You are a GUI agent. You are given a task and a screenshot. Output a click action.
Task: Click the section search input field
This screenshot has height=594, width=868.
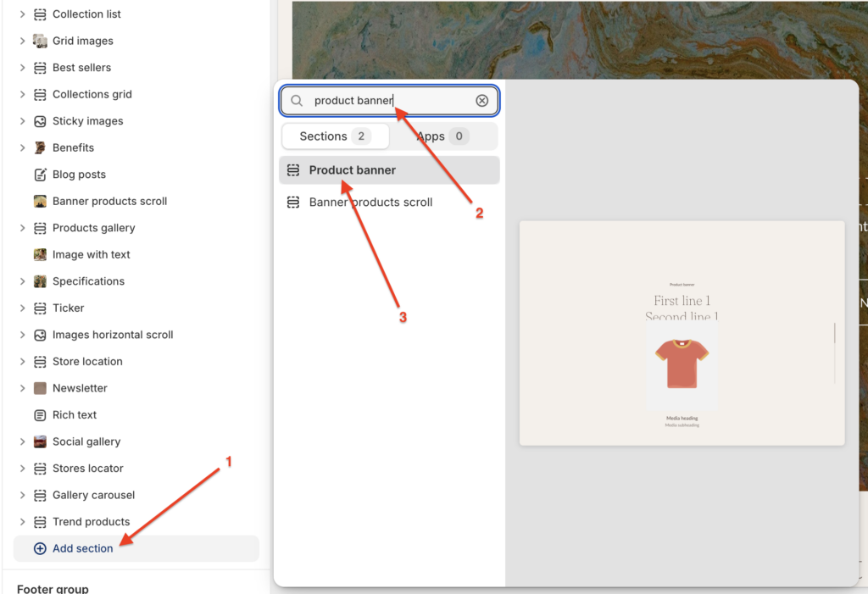click(x=390, y=101)
